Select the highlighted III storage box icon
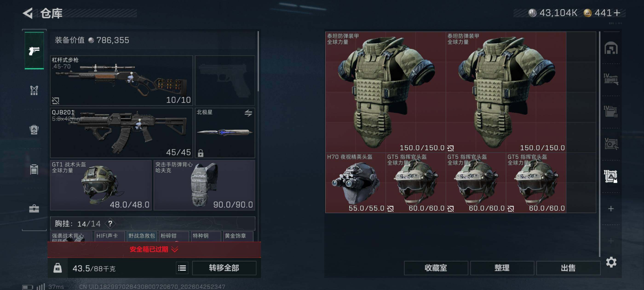The height and width of the screenshot is (290, 644). [x=611, y=176]
